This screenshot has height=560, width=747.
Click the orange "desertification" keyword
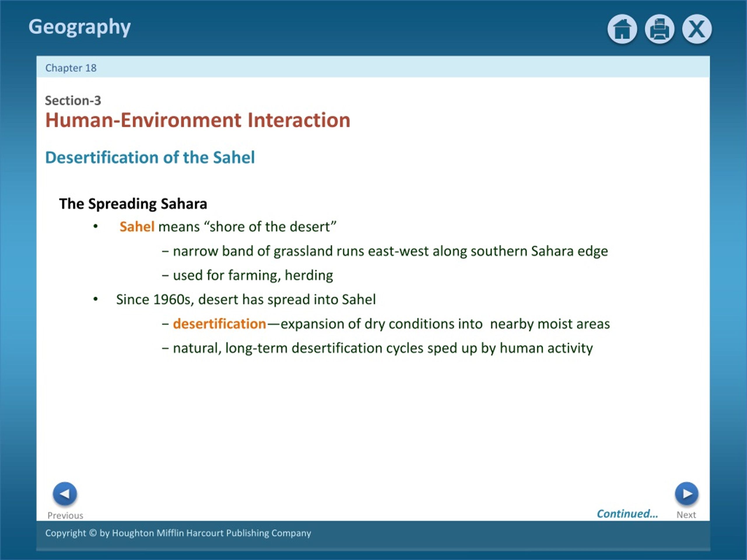(219, 324)
